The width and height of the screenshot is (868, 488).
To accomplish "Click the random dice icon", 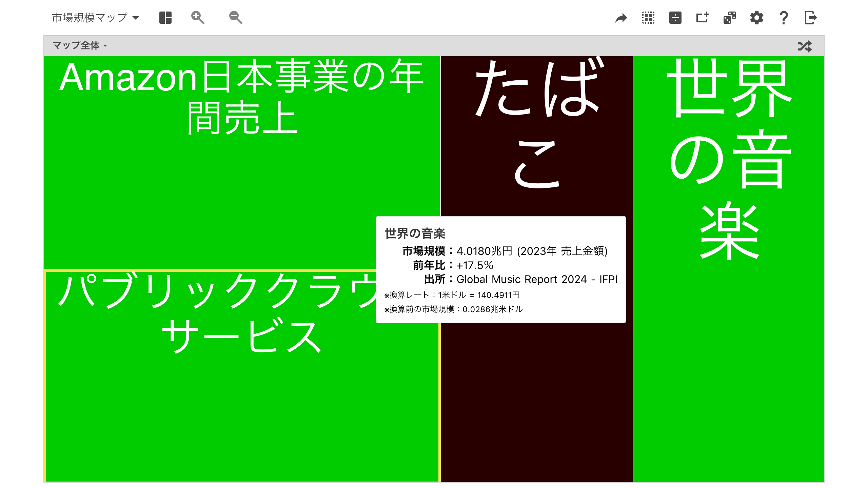I will tap(730, 18).
